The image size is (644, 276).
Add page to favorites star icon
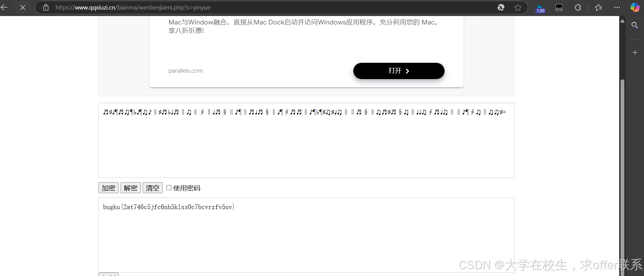click(518, 7)
